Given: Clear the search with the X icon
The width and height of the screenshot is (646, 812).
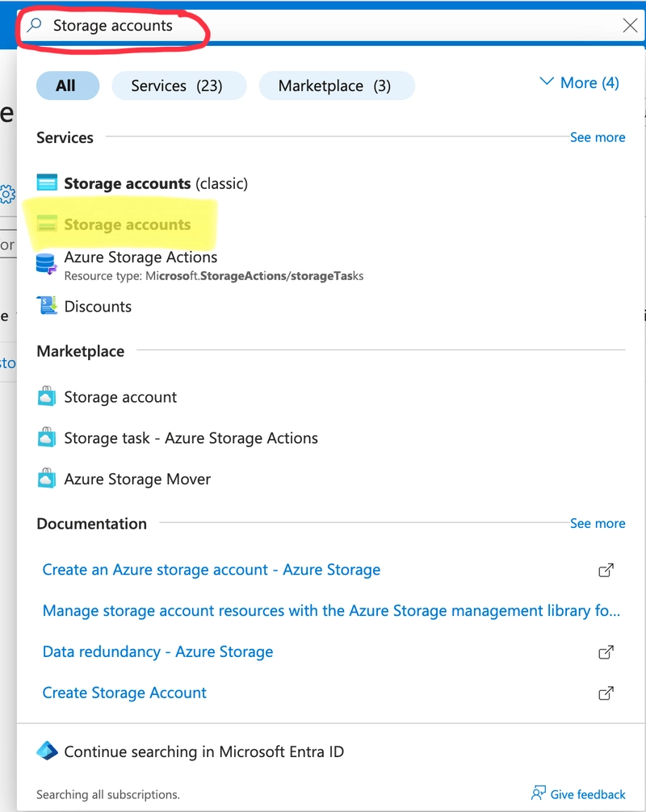Looking at the screenshot, I should tap(630, 25).
